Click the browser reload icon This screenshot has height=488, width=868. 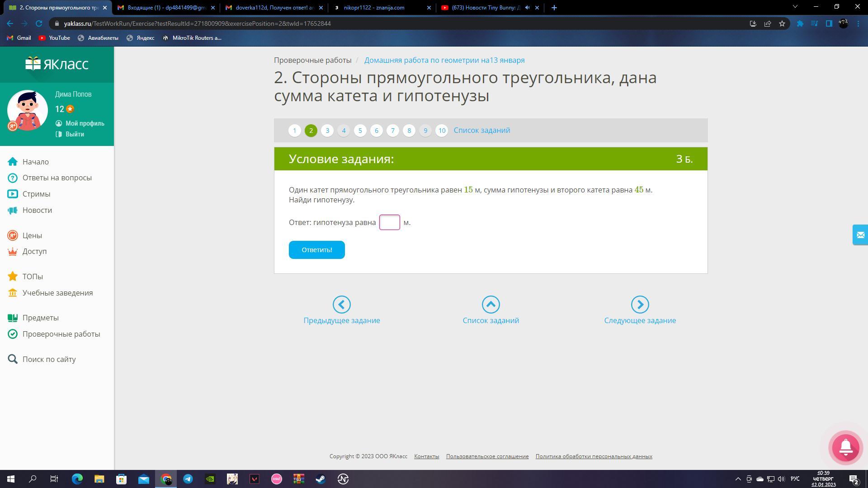point(39,23)
